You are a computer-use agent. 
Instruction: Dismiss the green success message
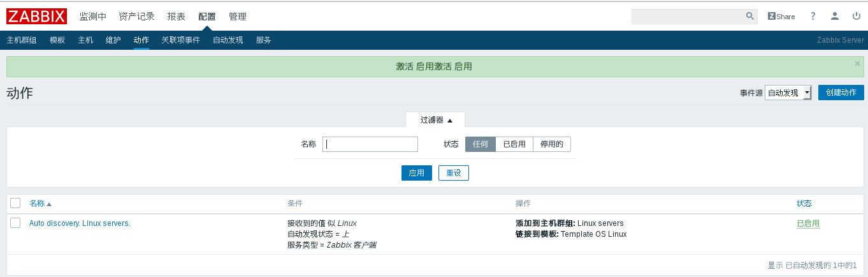(857, 63)
